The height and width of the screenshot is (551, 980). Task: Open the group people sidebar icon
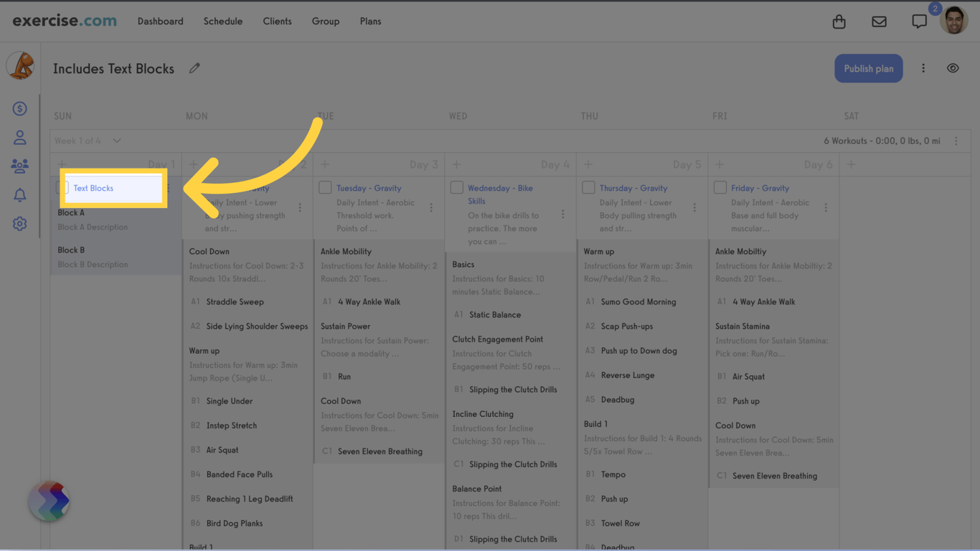(20, 166)
